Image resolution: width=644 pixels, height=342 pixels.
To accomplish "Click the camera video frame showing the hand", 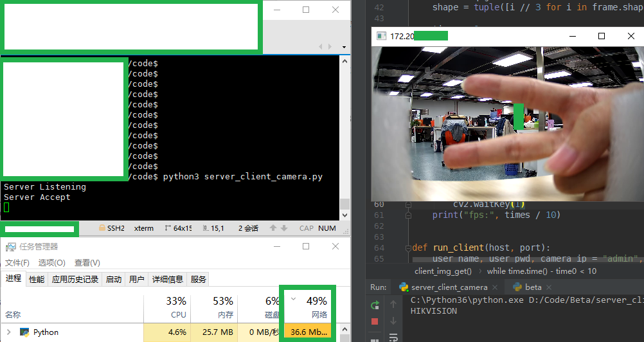I will pos(508,123).
